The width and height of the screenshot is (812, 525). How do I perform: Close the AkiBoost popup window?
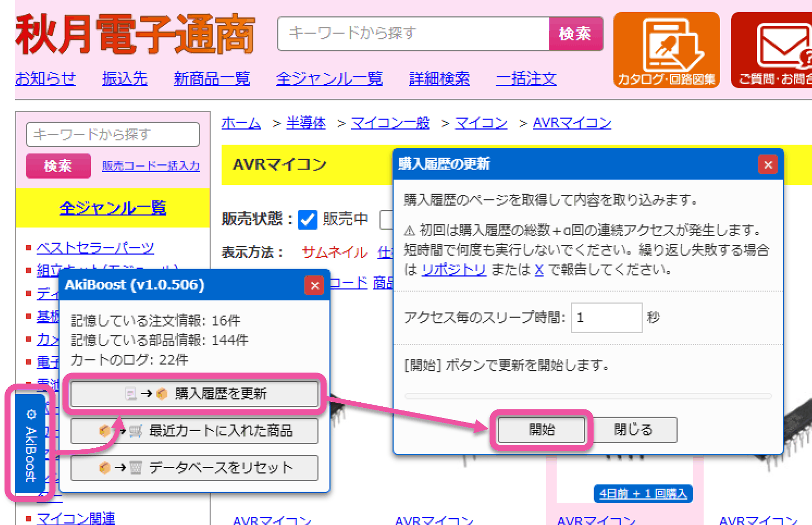(x=314, y=286)
